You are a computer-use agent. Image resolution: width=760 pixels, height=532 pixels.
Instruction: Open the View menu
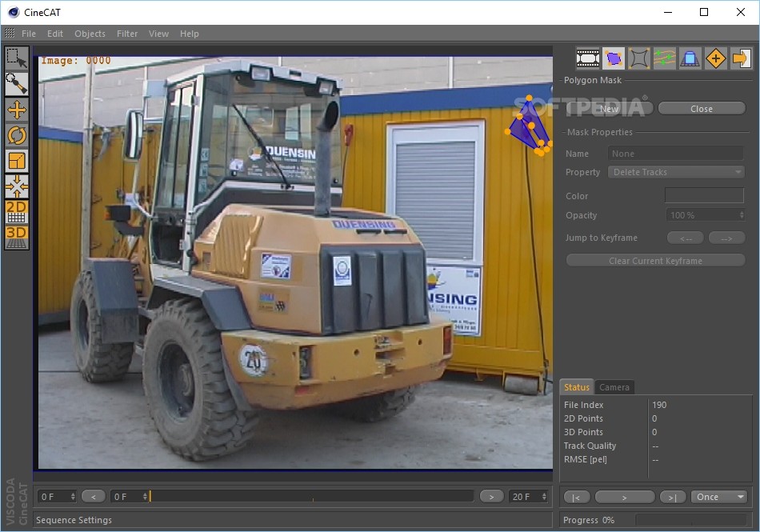click(x=158, y=34)
